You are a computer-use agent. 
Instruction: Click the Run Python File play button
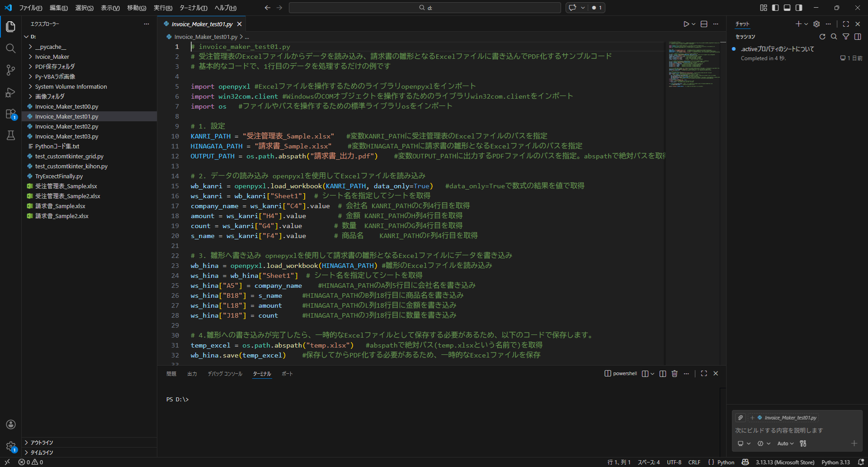tap(686, 24)
